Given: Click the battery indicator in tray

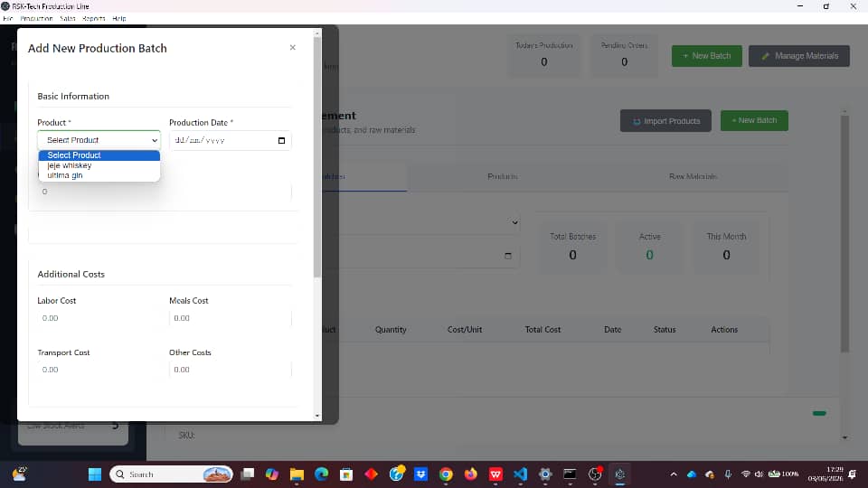Looking at the screenshot, I should click(x=783, y=474).
